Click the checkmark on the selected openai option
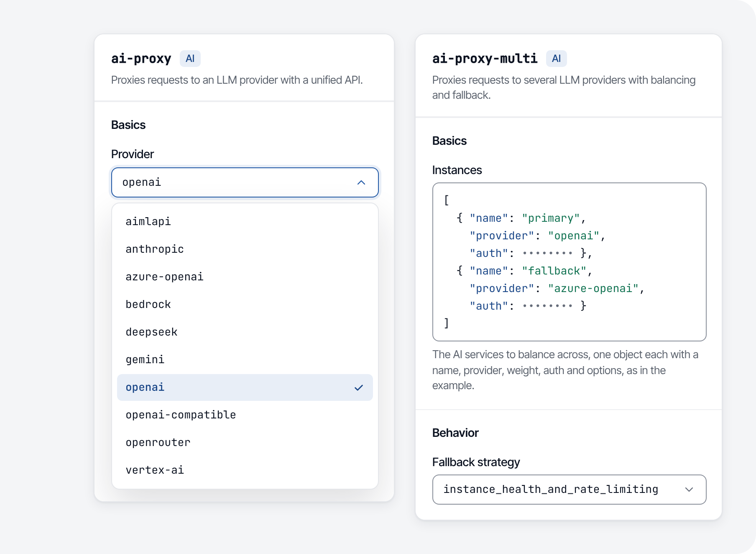756x554 pixels. click(x=358, y=387)
